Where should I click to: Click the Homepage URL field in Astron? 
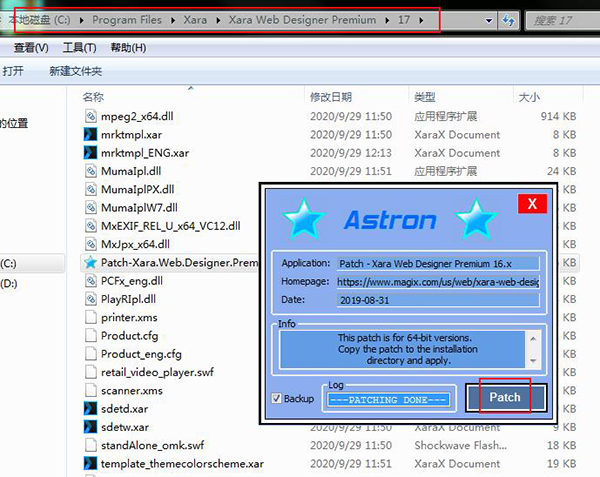point(438,282)
